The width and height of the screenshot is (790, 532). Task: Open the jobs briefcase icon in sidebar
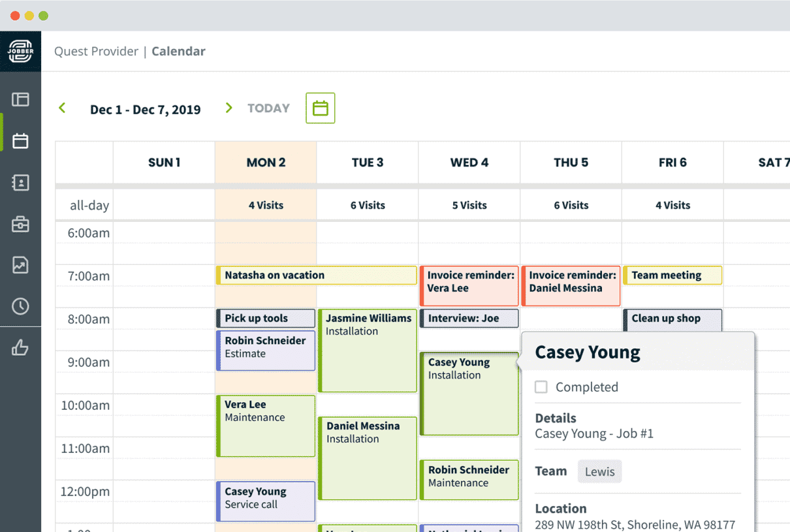tap(20, 224)
